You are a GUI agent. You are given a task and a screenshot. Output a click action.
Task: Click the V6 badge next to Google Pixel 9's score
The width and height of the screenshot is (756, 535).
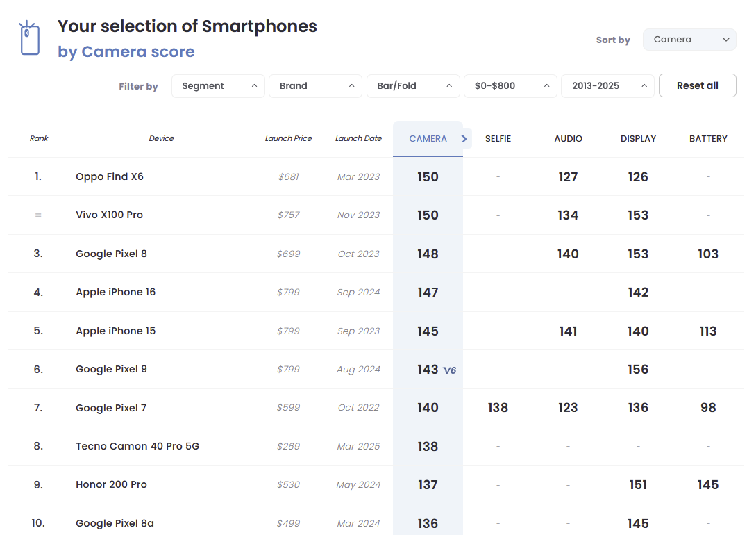point(449,370)
